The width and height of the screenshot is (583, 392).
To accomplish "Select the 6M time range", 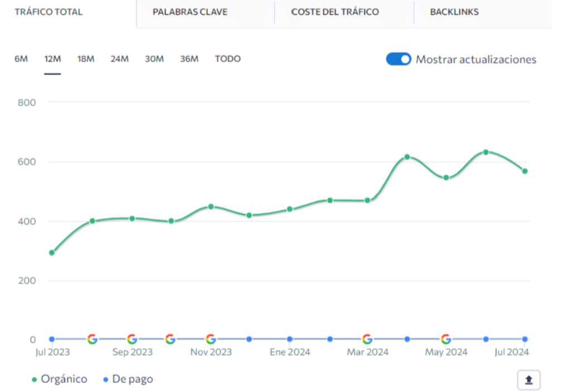I will 21,59.
